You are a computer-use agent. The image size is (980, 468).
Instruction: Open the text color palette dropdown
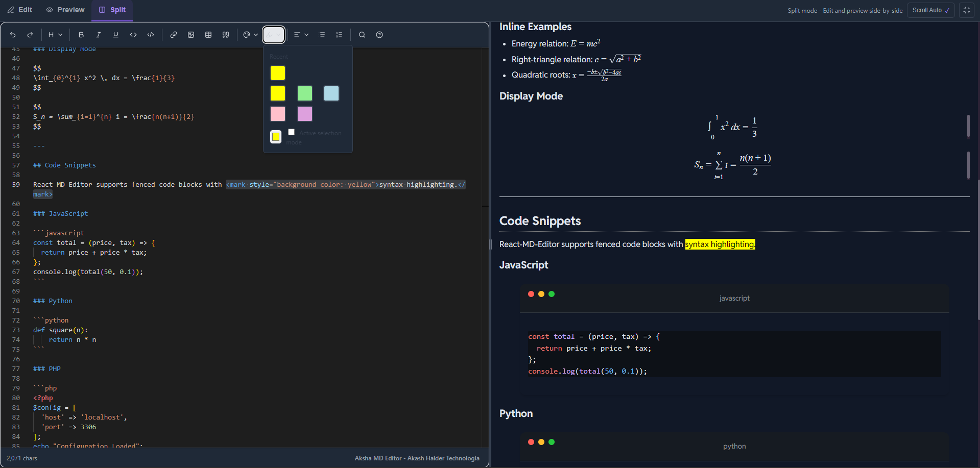(x=250, y=35)
